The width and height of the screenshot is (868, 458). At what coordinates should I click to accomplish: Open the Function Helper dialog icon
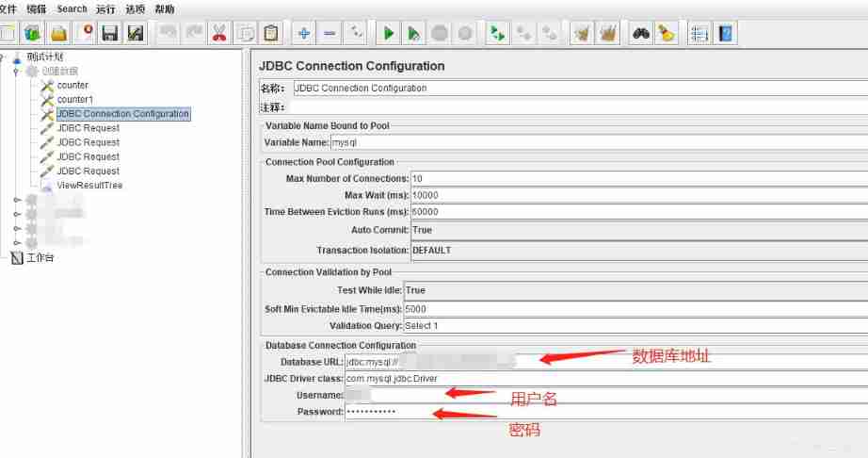pos(699,33)
